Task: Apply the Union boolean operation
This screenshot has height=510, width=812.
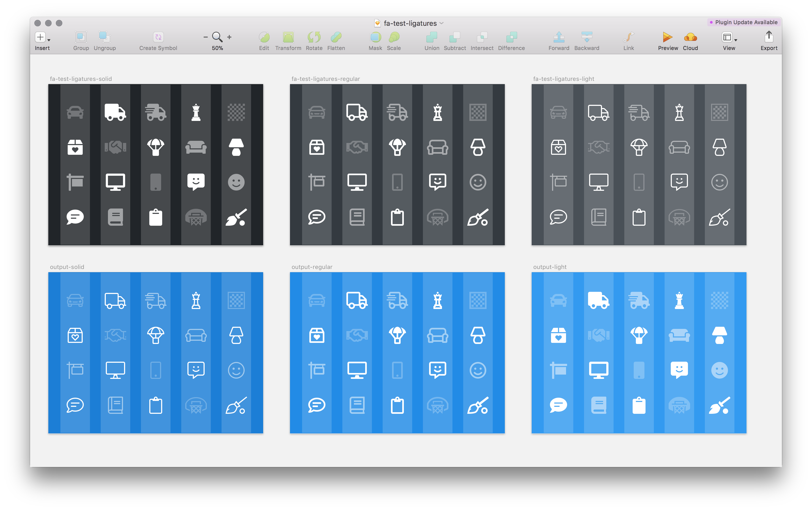Action: (432, 37)
